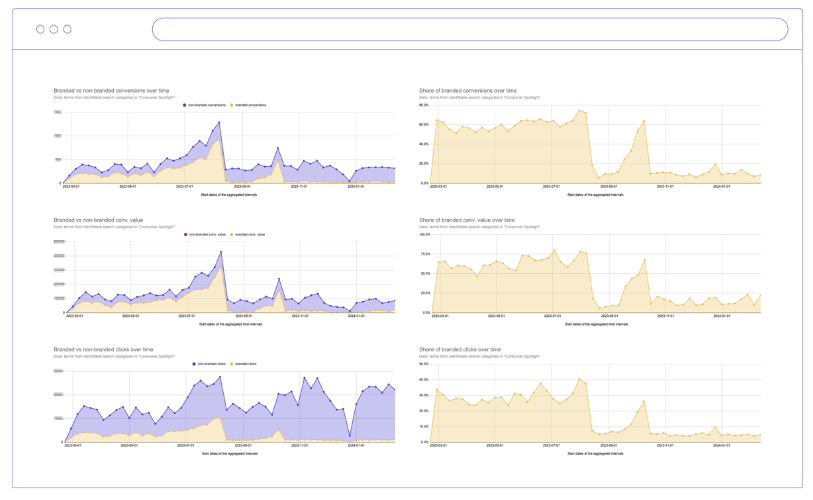Viewport: 813px width, 500px height.
Task: Click the 'Branded vs non-branded clicks over time' title
Action: tap(106, 350)
